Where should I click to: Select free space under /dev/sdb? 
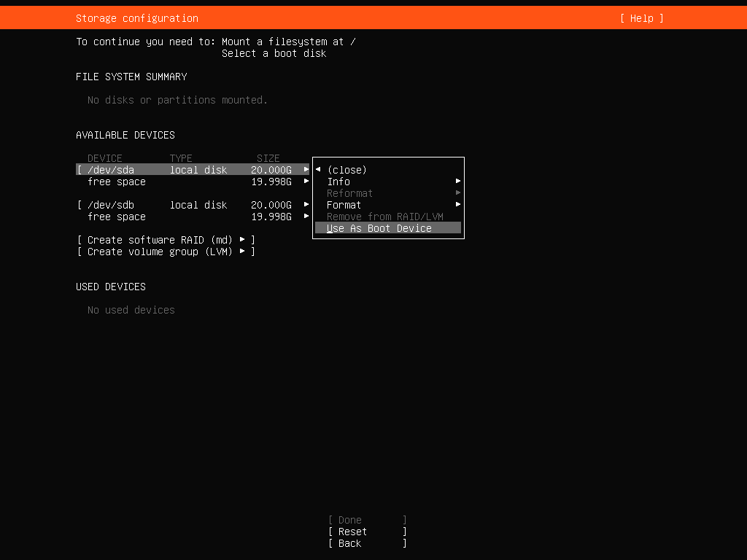click(117, 217)
